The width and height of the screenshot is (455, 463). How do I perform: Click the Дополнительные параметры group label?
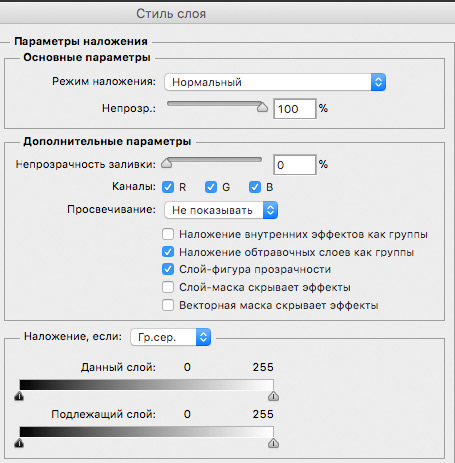(x=107, y=141)
